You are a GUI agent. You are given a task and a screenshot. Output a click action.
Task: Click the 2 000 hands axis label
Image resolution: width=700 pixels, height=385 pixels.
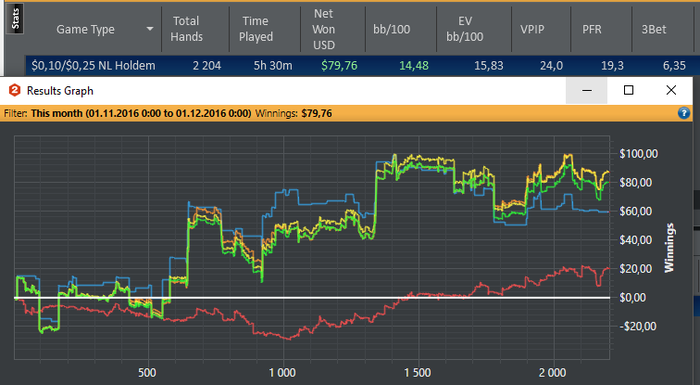click(552, 372)
